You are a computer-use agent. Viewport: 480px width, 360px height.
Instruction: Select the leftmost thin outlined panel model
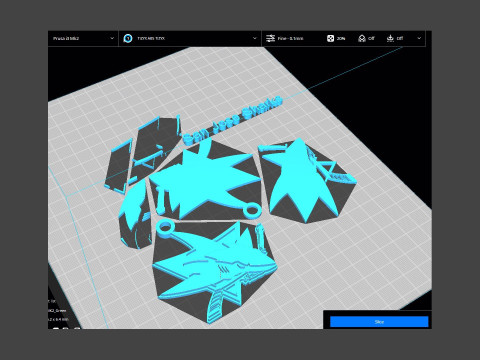[x=118, y=167]
